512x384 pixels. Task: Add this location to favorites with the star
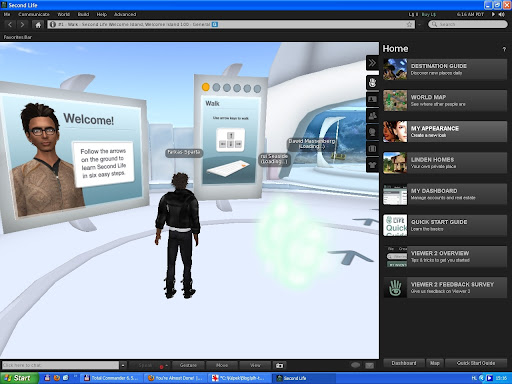click(409, 24)
